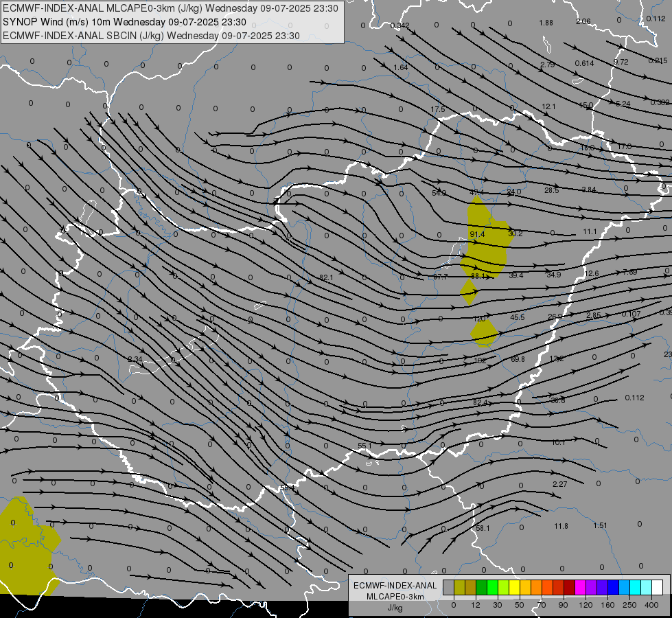Click the map value 47.4
This screenshot has width=672, height=618.
coord(476,192)
